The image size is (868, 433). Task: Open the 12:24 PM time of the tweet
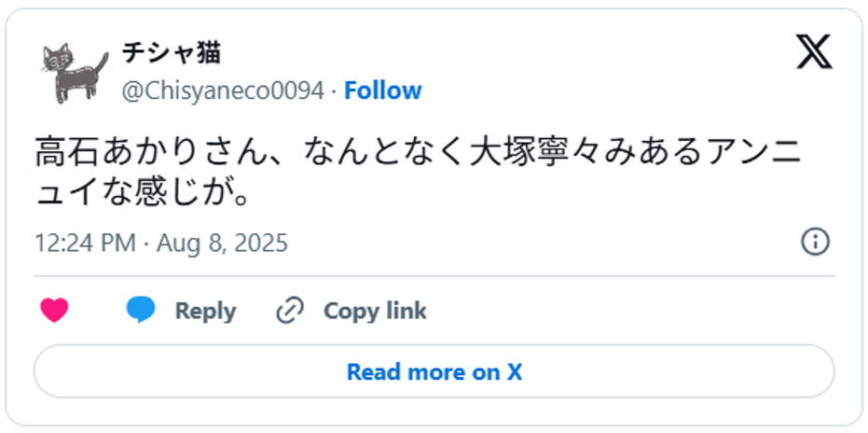tap(85, 244)
